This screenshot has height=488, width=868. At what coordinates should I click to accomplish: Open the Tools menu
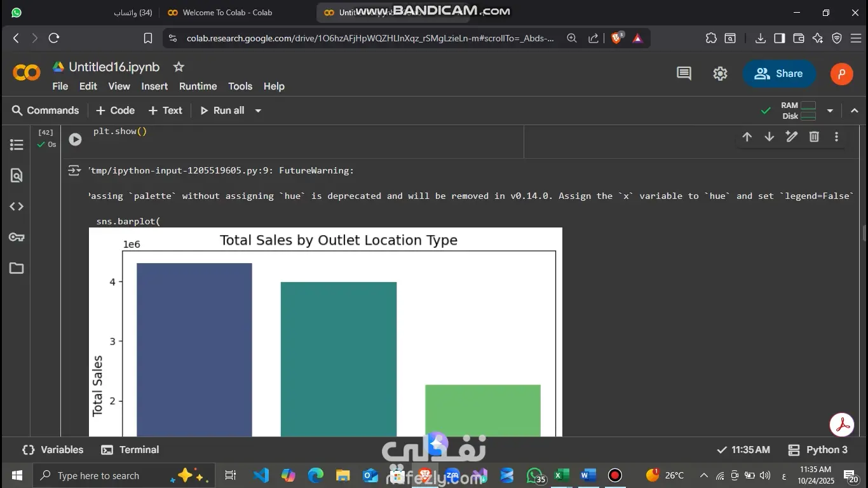[x=240, y=86]
